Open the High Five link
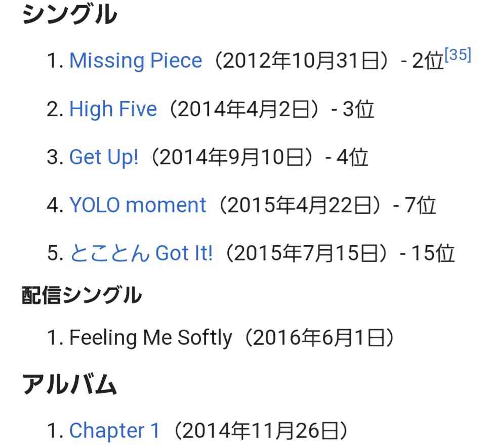This screenshot has height=448, width=494. click(x=113, y=109)
